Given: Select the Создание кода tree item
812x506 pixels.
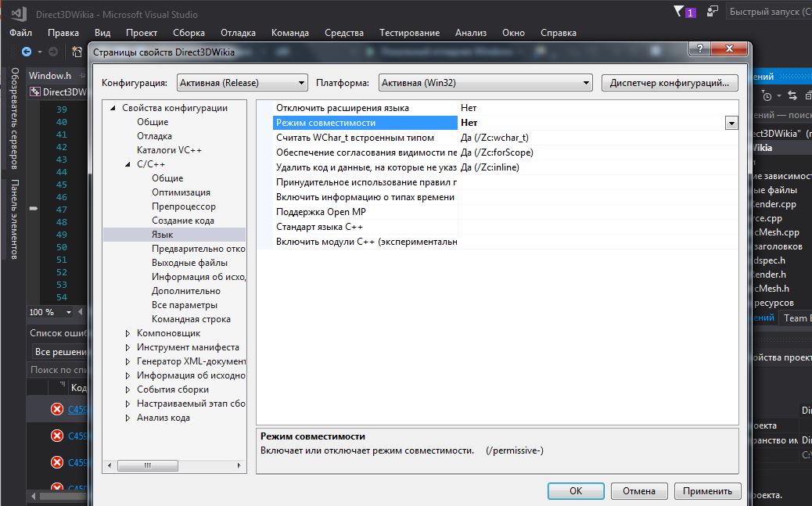Looking at the screenshot, I should tap(182, 221).
